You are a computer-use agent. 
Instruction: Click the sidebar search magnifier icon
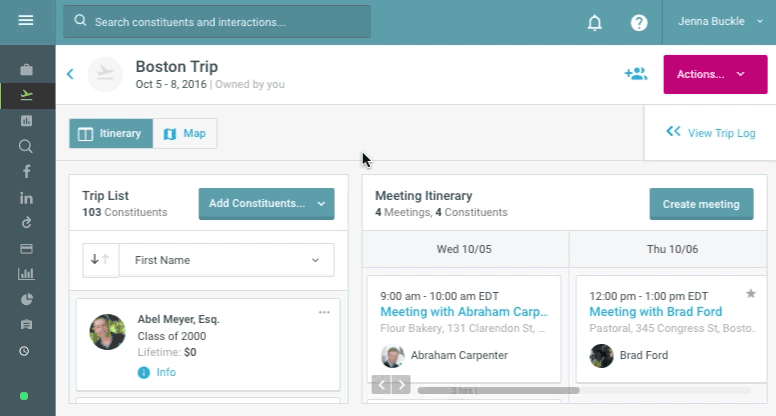coord(26,146)
